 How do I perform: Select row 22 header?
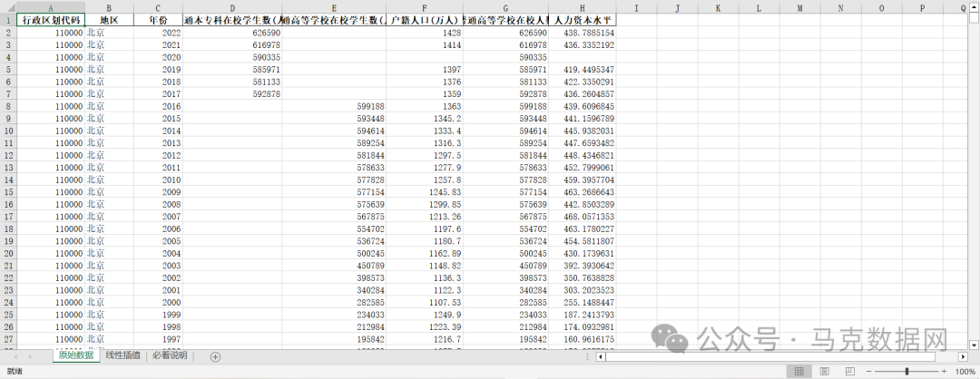(x=8, y=277)
